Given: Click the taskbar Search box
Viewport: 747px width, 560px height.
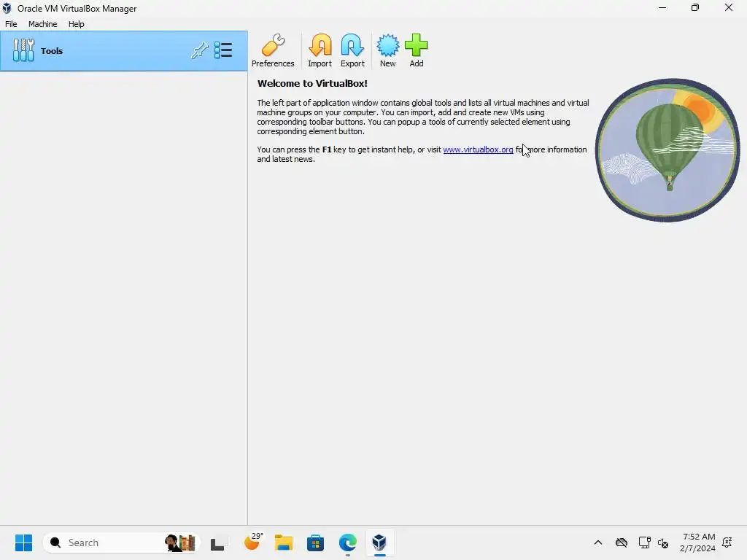Looking at the screenshot, I should coord(120,542).
